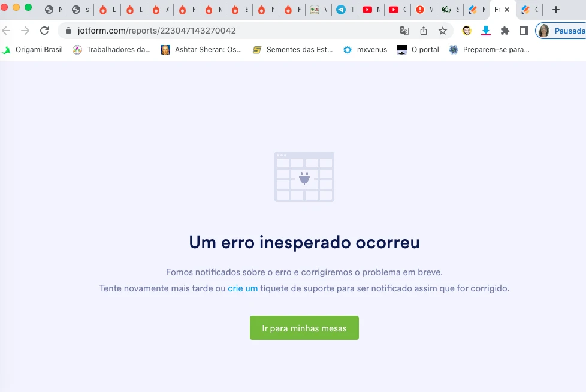Click Ir para minhas mesas button
Image resolution: width=586 pixels, height=392 pixels.
tap(304, 328)
